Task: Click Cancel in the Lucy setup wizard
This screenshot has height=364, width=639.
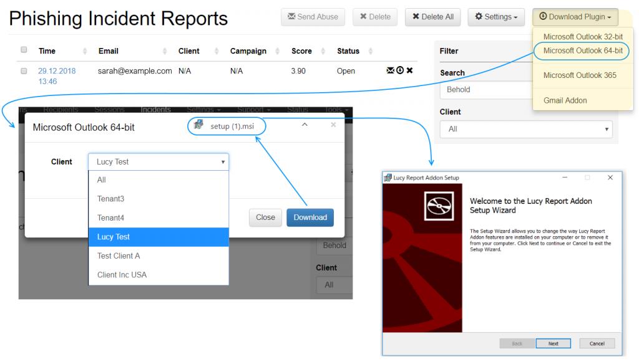Action: coord(597,343)
